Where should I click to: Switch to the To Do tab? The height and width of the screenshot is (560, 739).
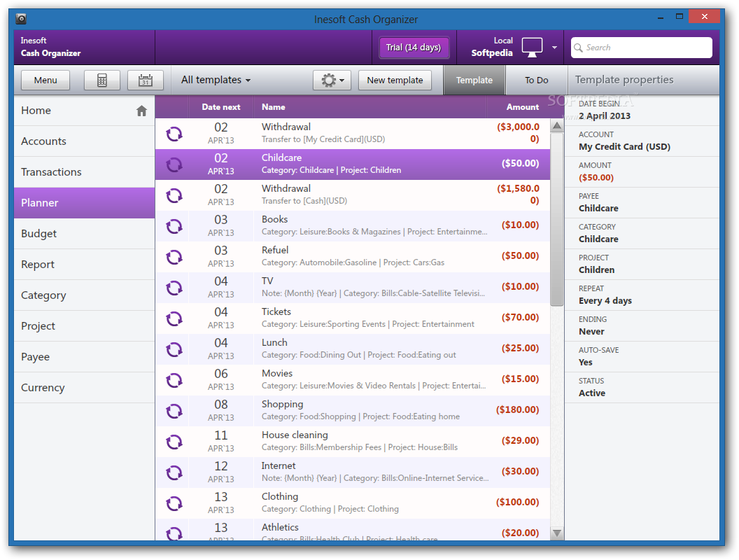click(536, 80)
